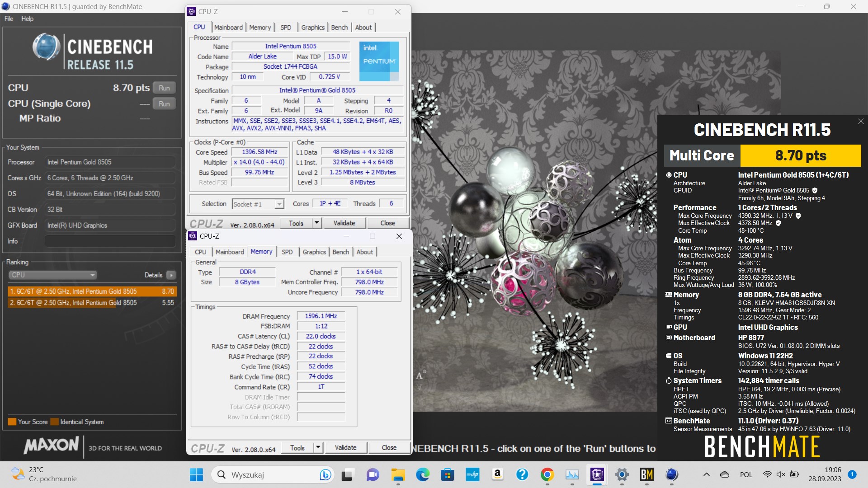Screen dimensions: 868x488
Task: Open the Socket #1 selection dropdown
Action: coord(258,204)
